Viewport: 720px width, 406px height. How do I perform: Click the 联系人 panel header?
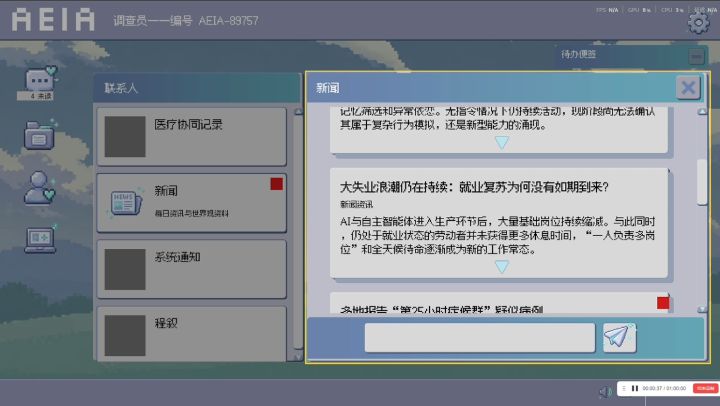[x=197, y=87]
